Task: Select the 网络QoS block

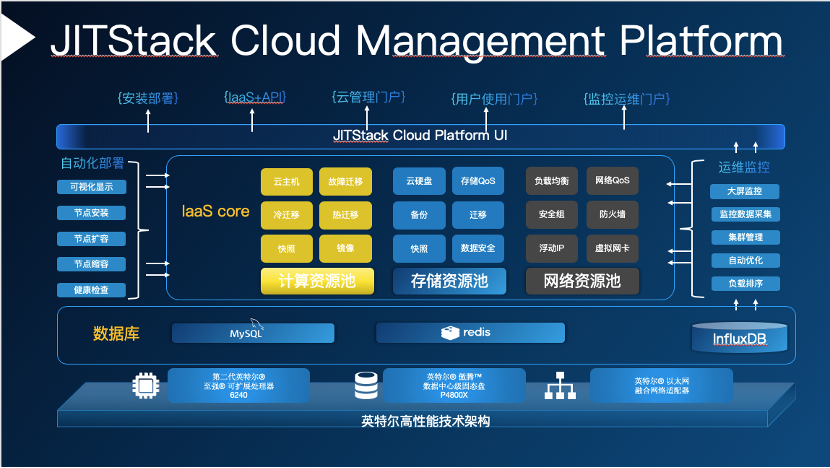Action: [612, 181]
